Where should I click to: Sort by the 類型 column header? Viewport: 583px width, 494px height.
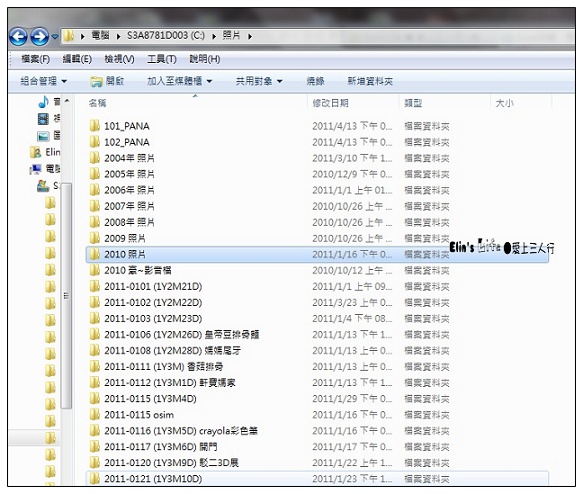413,103
